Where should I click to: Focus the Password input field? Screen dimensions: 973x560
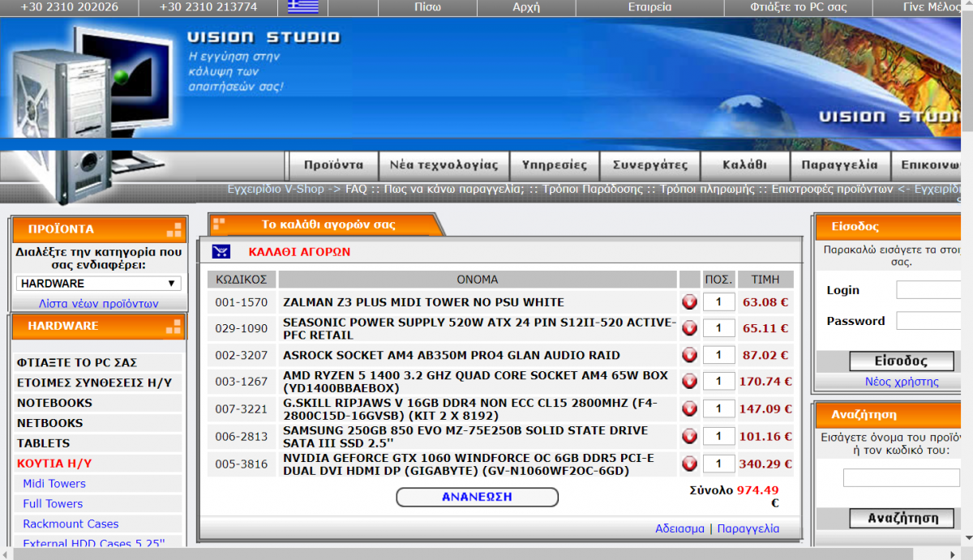[928, 321]
